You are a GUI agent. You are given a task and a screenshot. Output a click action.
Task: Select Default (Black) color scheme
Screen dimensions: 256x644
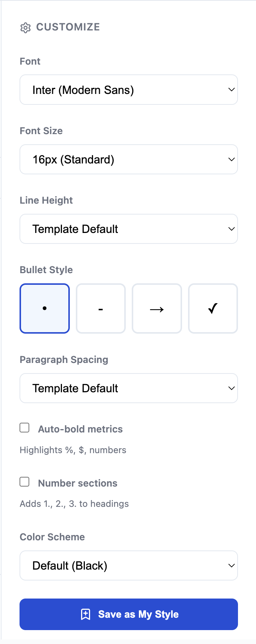[129, 565]
